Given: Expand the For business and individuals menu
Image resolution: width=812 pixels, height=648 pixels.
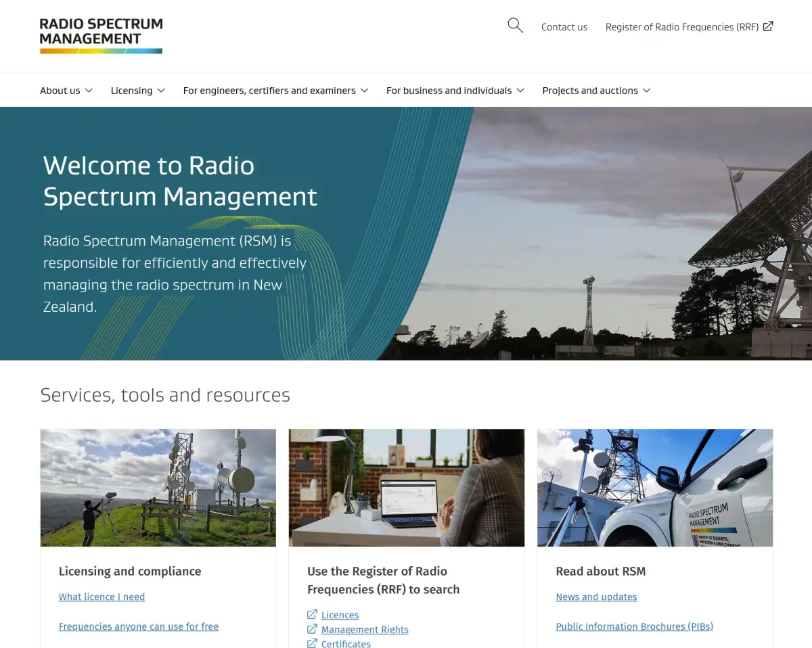Looking at the screenshot, I should tap(455, 90).
